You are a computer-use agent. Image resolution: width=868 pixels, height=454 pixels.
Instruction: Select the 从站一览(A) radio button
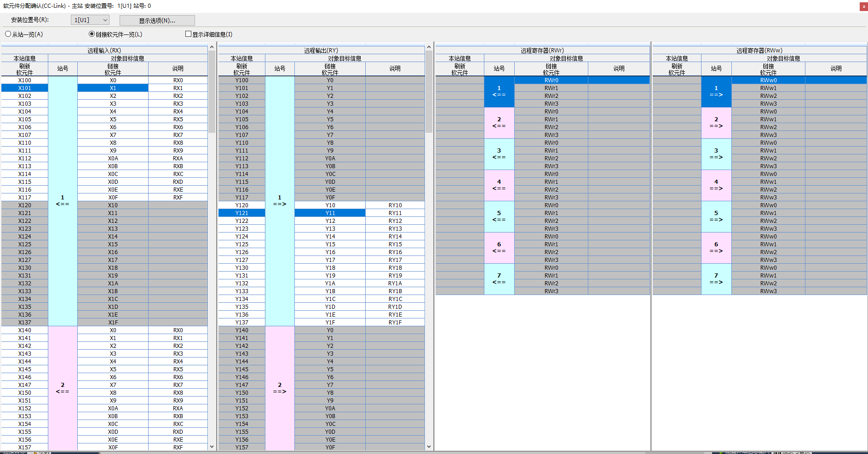[8, 34]
